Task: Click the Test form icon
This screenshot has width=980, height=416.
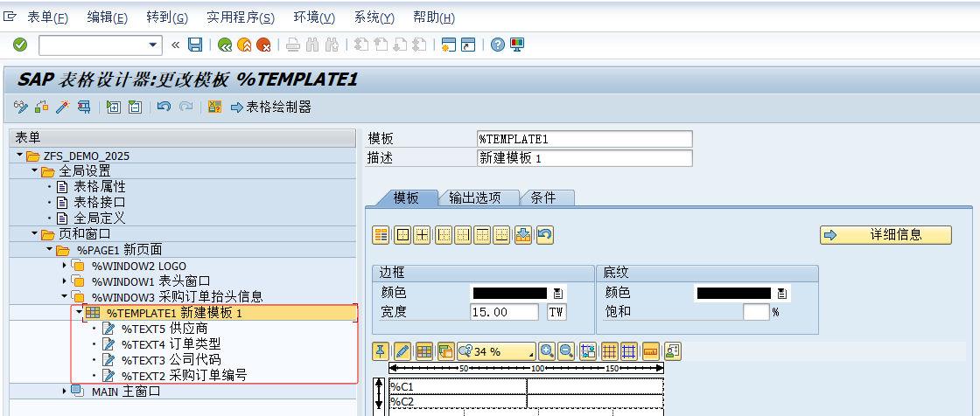Action: click(x=83, y=107)
